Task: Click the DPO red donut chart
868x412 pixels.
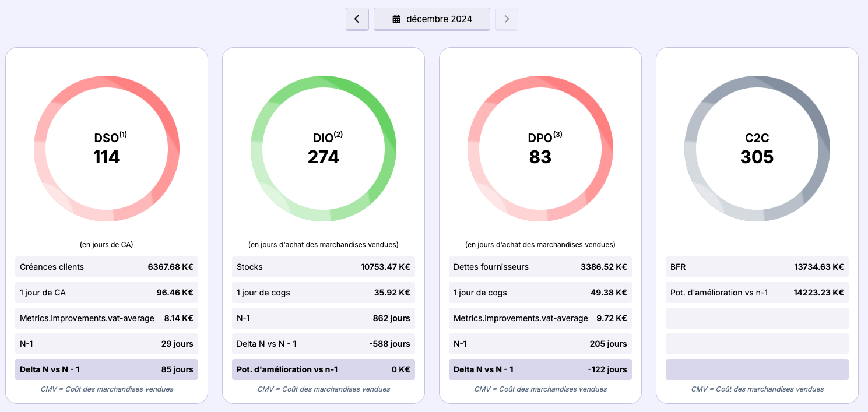Action: coord(540,80)
